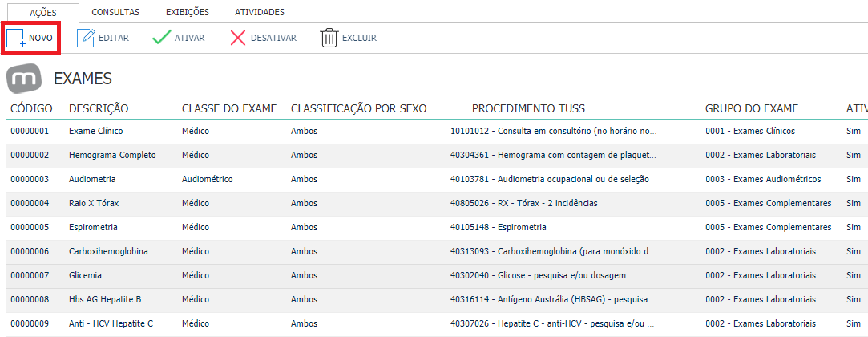Click the Ativar green checkmark icon
868x337 pixels.
(x=161, y=38)
